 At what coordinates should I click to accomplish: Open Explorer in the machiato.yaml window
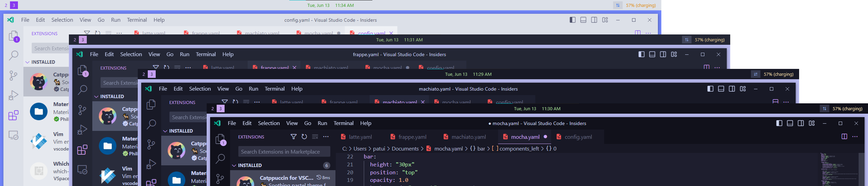(151, 105)
